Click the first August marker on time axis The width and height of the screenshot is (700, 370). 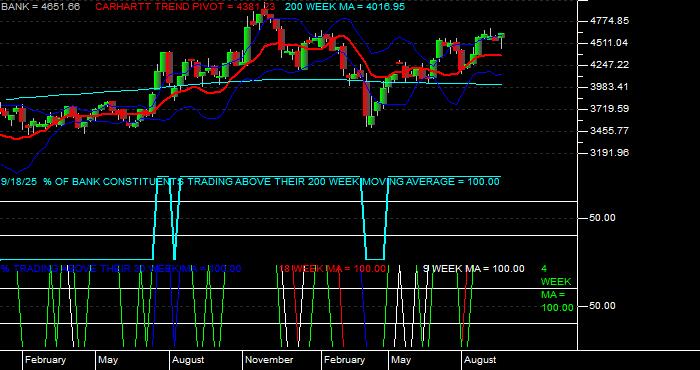pyautogui.click(x=188, y=360)
